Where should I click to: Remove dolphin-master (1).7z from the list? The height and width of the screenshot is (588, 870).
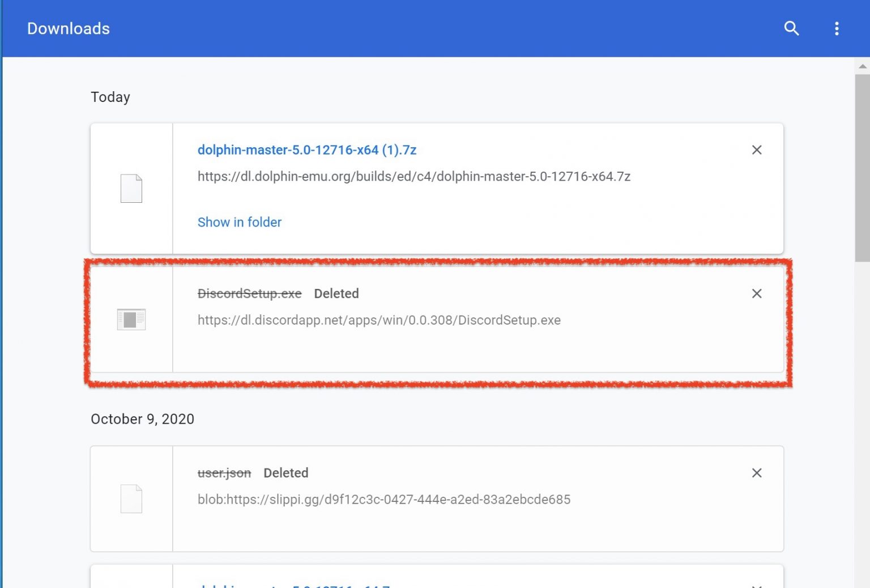(756, 150)
